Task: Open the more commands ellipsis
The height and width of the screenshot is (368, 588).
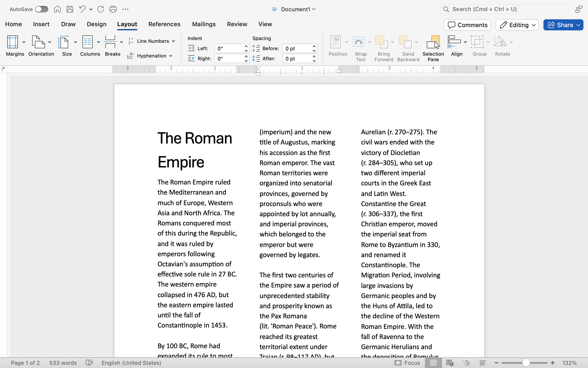Action: pos(125,9)
